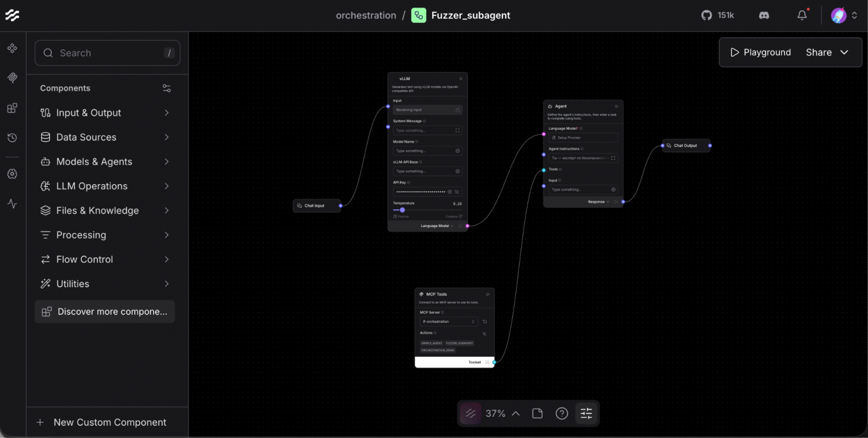Viewport: 868px width, 438px height.
Task: Expand the Input & Output category
Action: pyautogui.click(x=105, y=113)
